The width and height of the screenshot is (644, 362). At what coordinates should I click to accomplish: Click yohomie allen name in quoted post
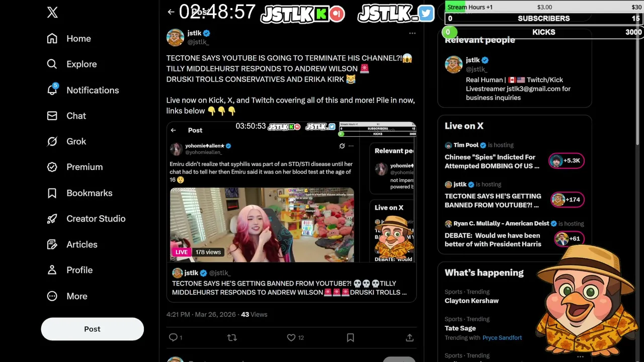pyautogui.click(x=205, y=146)
